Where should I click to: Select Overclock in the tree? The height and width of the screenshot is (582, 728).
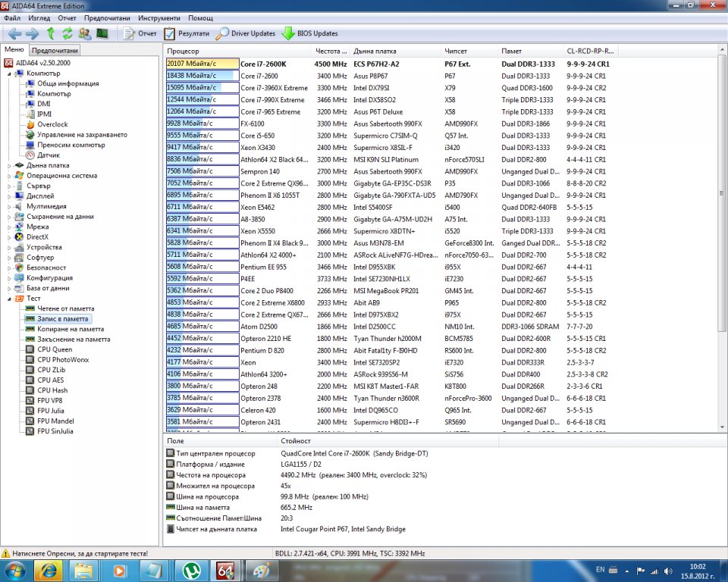pos(52,124)
